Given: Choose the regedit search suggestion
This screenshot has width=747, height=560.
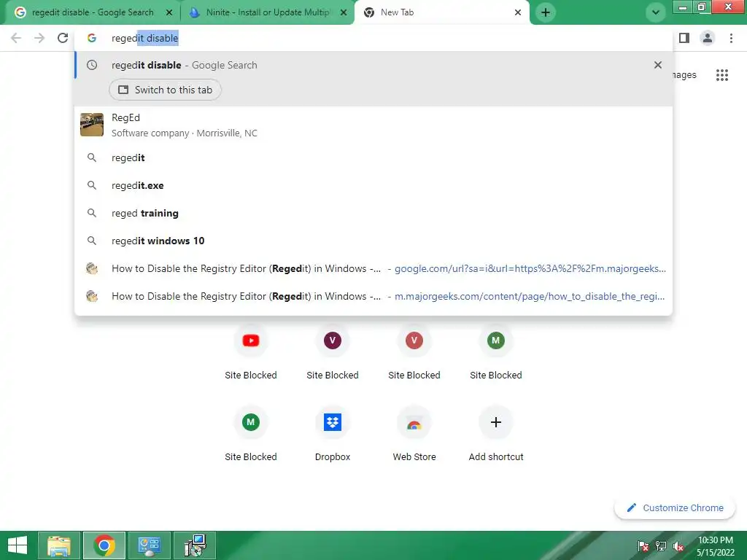Looking at the screenshot, I should [373, 157].
